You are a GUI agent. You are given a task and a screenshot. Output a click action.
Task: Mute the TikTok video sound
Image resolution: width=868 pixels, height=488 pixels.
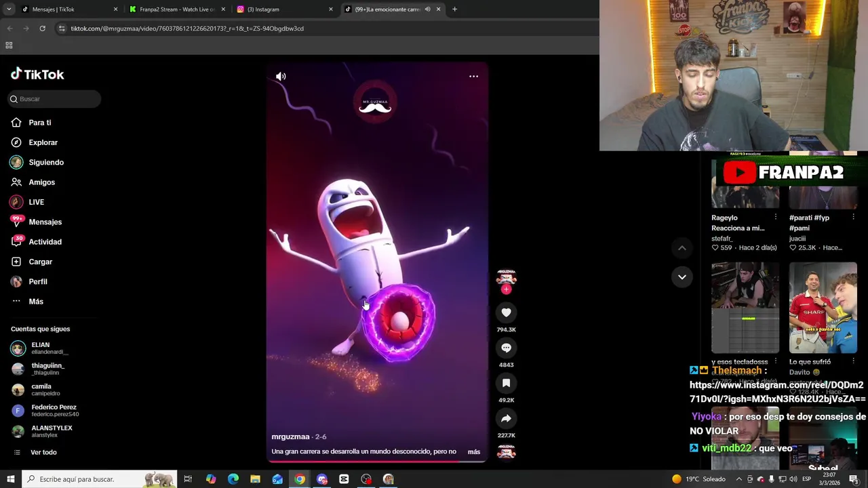tap(281, 77)
